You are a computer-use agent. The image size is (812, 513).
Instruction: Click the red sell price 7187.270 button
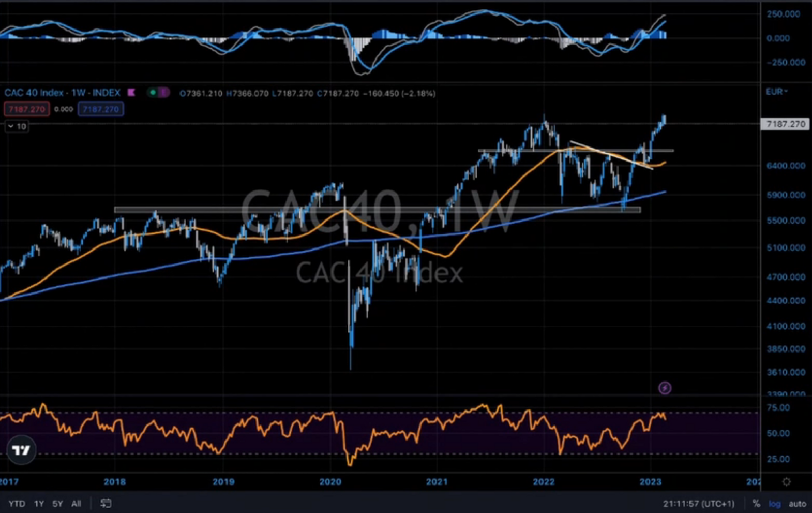[27, 109]
